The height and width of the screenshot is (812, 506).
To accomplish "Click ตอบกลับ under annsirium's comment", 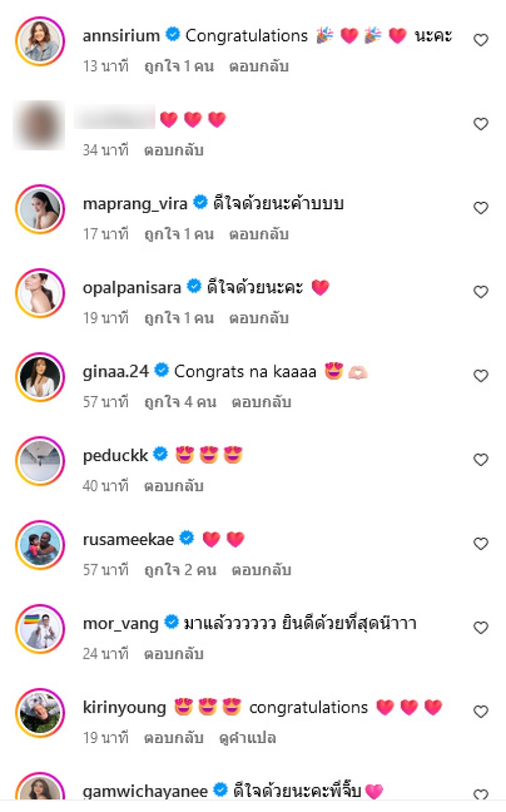I will point(259,66).
